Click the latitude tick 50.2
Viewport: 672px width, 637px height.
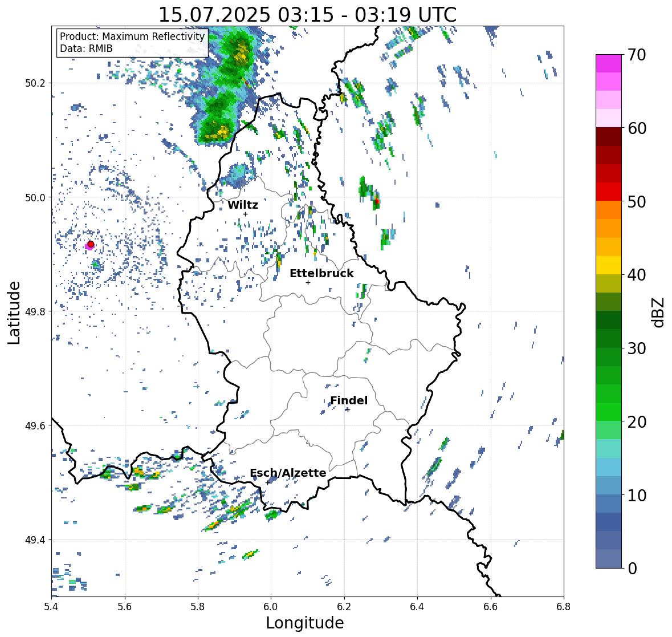(x=35, y=83)
